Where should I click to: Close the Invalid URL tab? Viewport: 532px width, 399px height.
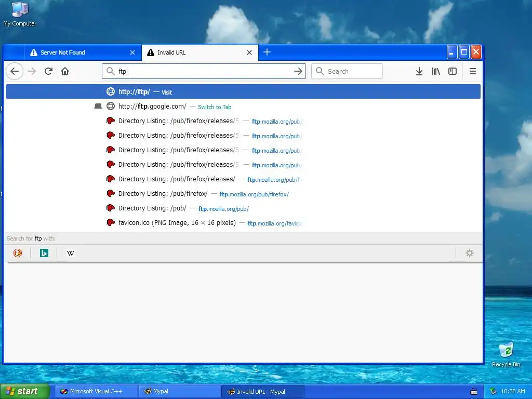(249, 52)
